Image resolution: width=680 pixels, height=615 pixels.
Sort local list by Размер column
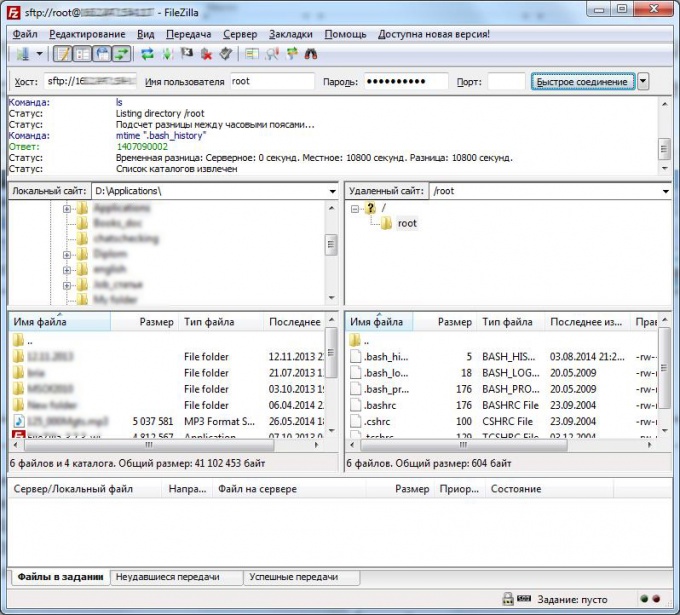tap(144, 322)
